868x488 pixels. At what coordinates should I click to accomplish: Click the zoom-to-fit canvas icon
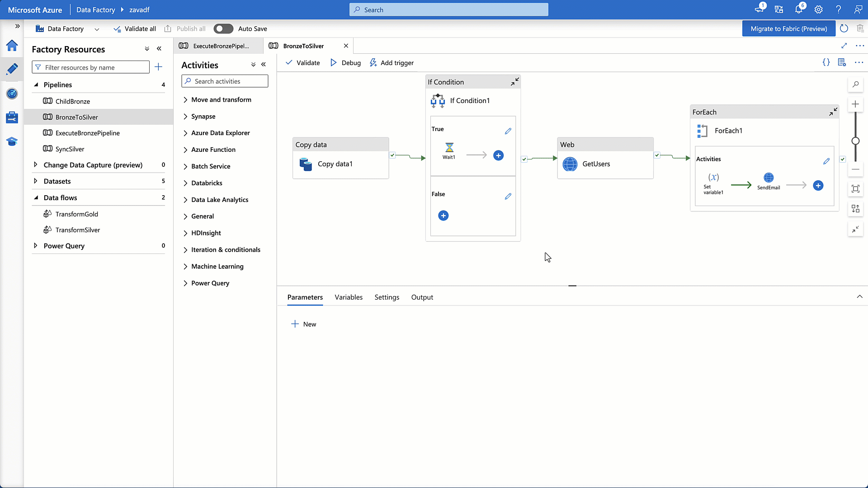coord(856,189)
